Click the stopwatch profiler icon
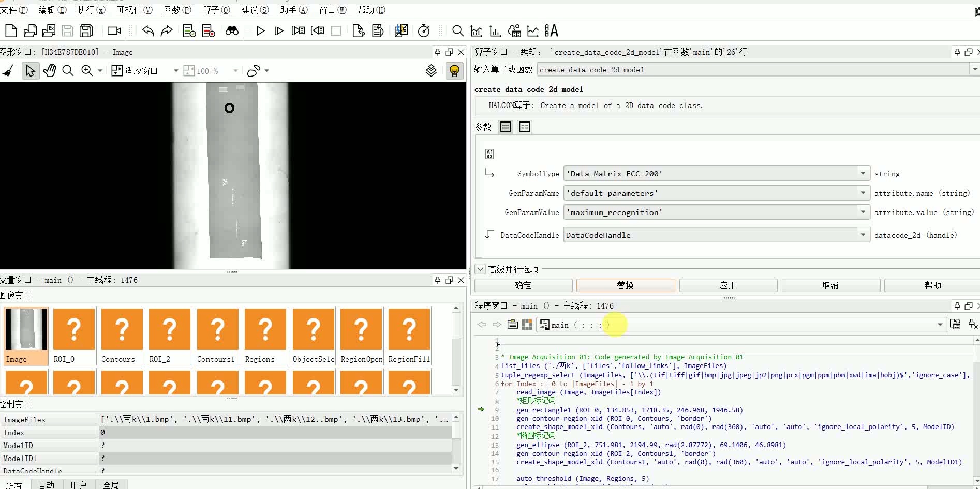The height and width of the screenshot is (489, 980). pyautogui.click(x=424, y=31)
